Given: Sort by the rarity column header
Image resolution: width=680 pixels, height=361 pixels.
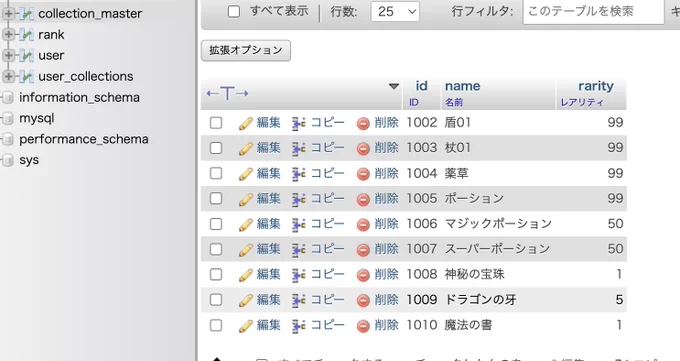Looking at the screenshot, I should (595, 86).
